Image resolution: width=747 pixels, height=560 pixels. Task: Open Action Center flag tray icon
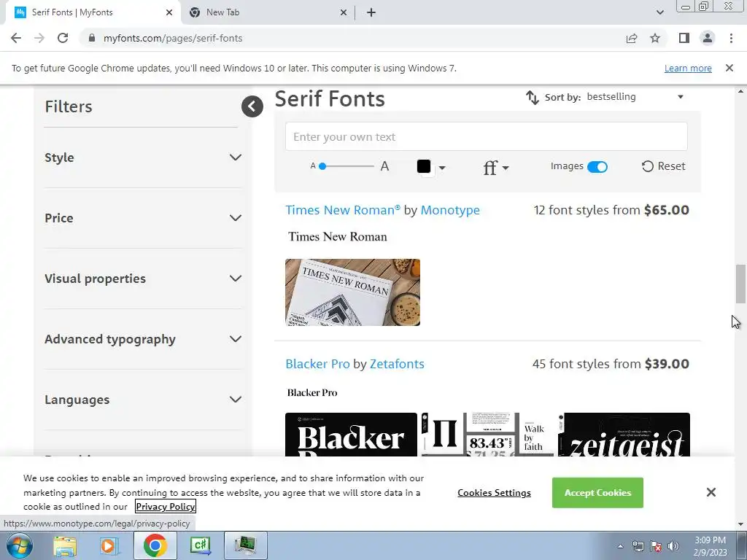[x=656, y=546]
